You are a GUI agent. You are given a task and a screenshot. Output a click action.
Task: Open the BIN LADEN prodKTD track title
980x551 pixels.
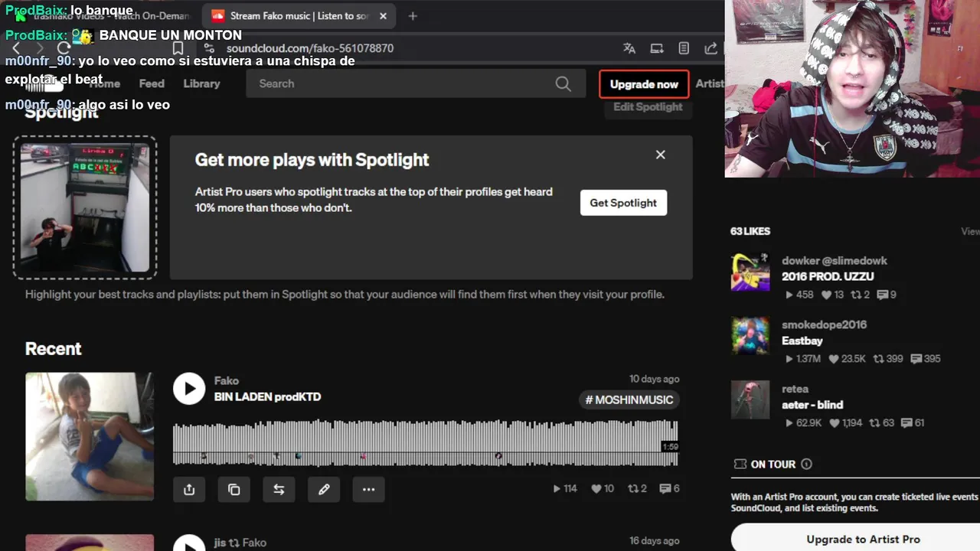point(267,396)
